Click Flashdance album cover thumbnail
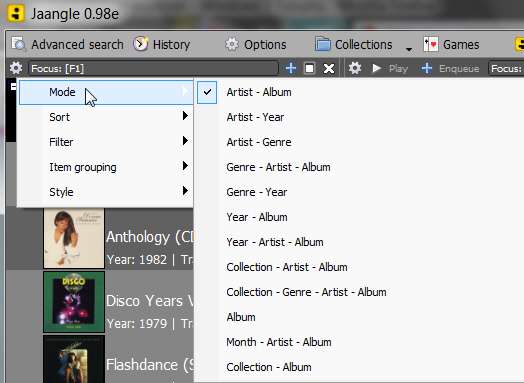This screenshot has width=524, height=383. (x=74, y=359)
